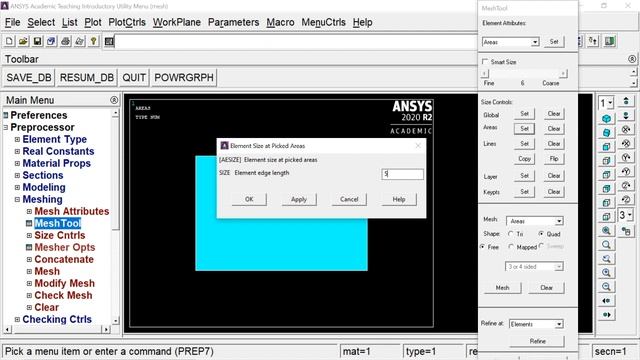
Task: Open the Select menu
Action: [41, 22]
